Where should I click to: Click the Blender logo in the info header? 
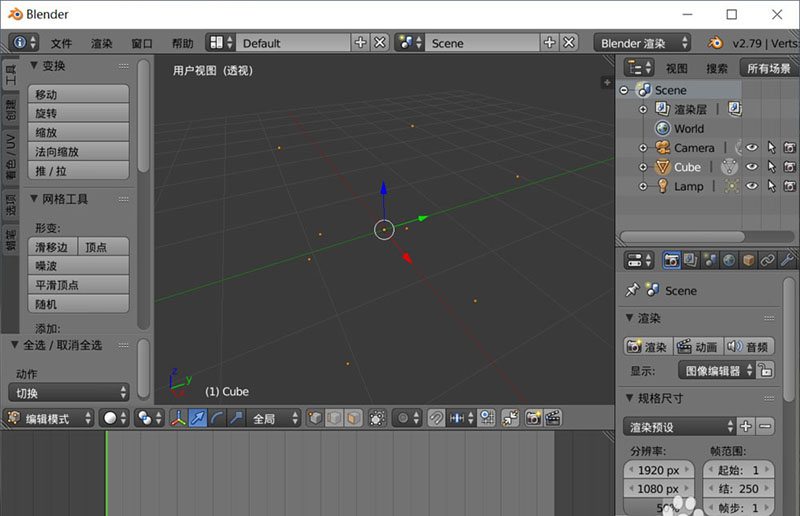click(715, 43)
